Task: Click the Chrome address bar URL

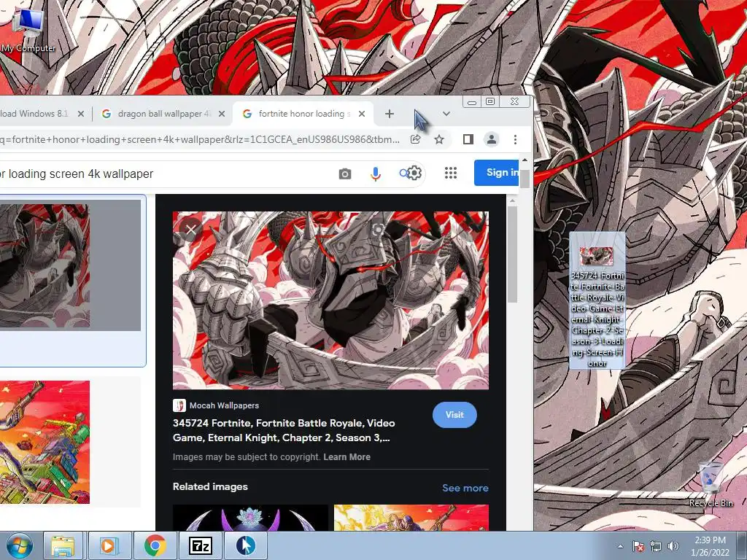Action: click(200, 139)
